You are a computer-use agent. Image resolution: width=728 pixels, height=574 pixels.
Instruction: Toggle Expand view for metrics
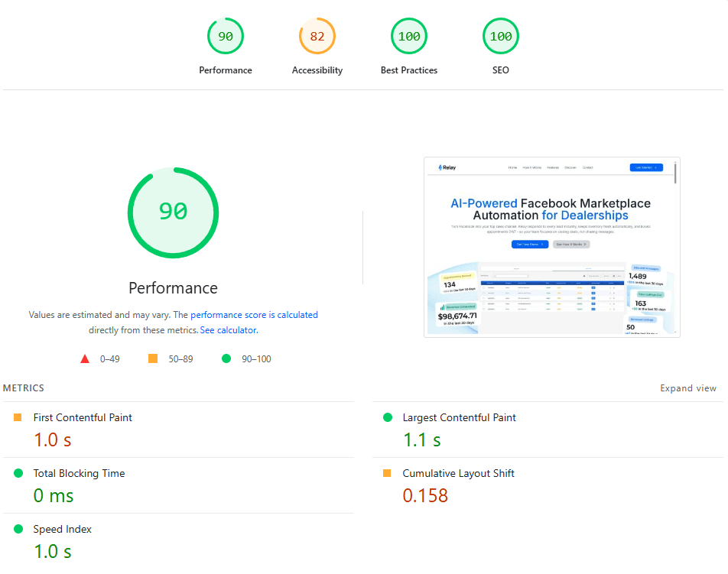(688, 388)
